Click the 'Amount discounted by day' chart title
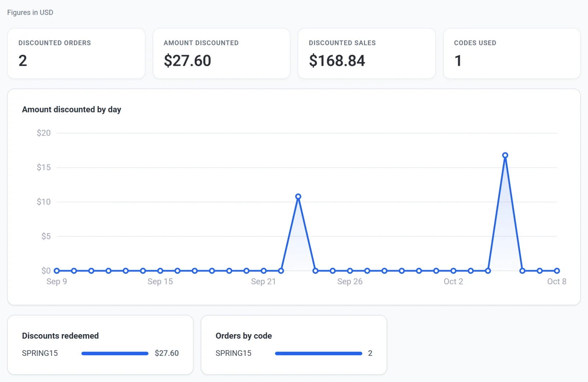Viewport: 588px width, 382px height. 72,110
